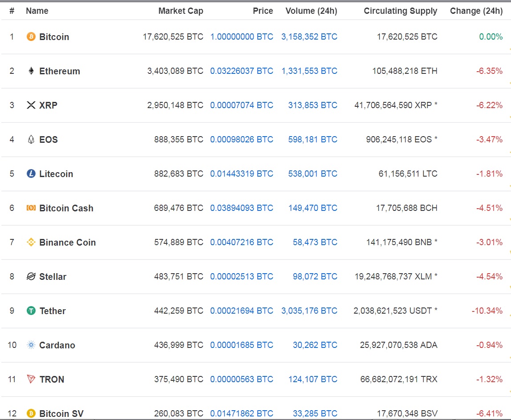Click Cardano price 0.00001685 BTC
This screenshot has height=420, width=511.
tap(242, 345)
